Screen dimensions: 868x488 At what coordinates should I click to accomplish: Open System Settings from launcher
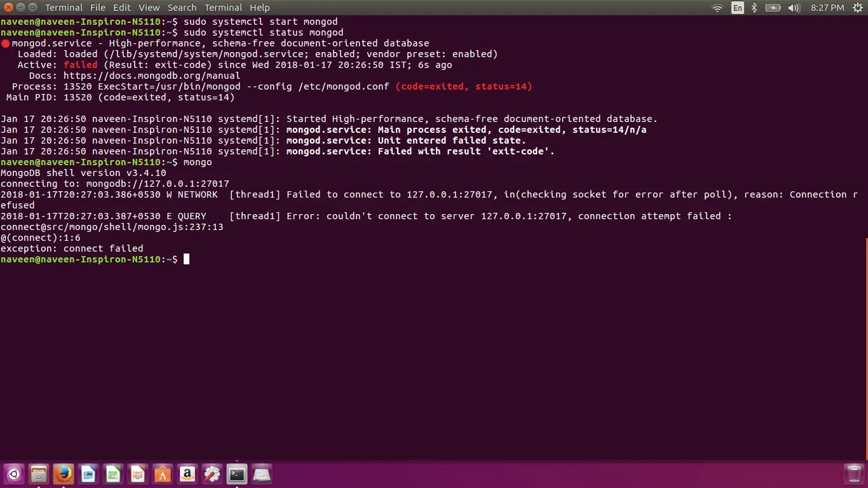[212, 474]
